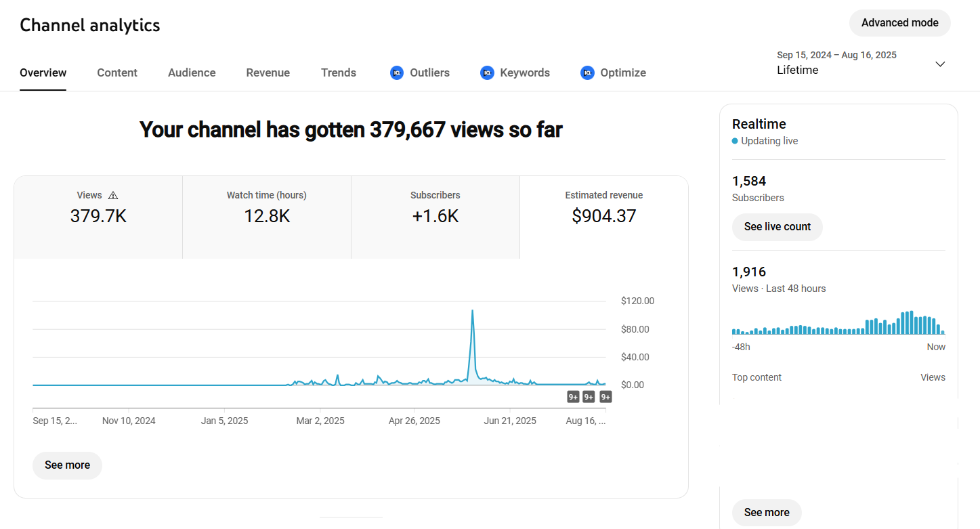
Task: Select the Views 379.7K metric card
Action: (98, 217)
